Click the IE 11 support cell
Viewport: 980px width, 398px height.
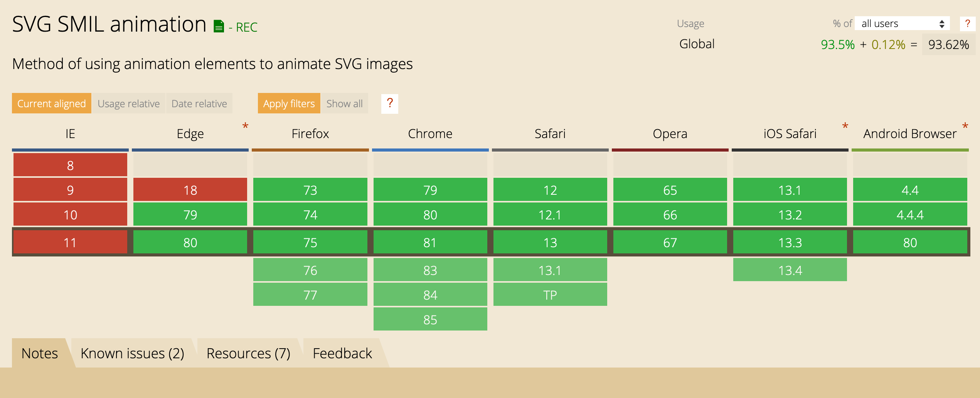(70, 243)
